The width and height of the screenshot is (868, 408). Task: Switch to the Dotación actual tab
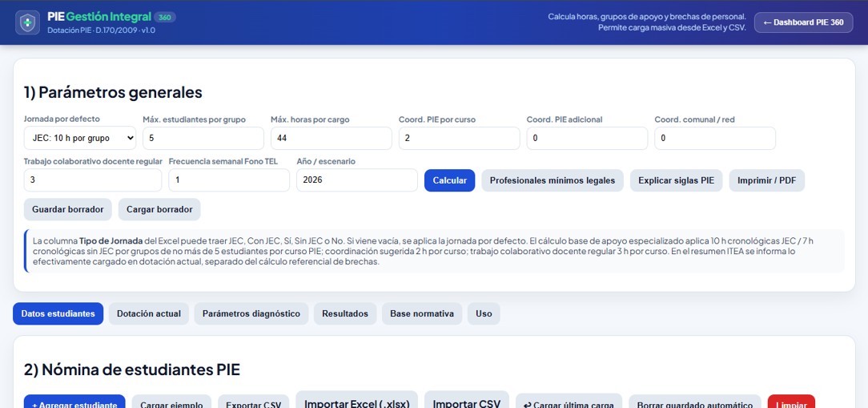pos(149,313)
